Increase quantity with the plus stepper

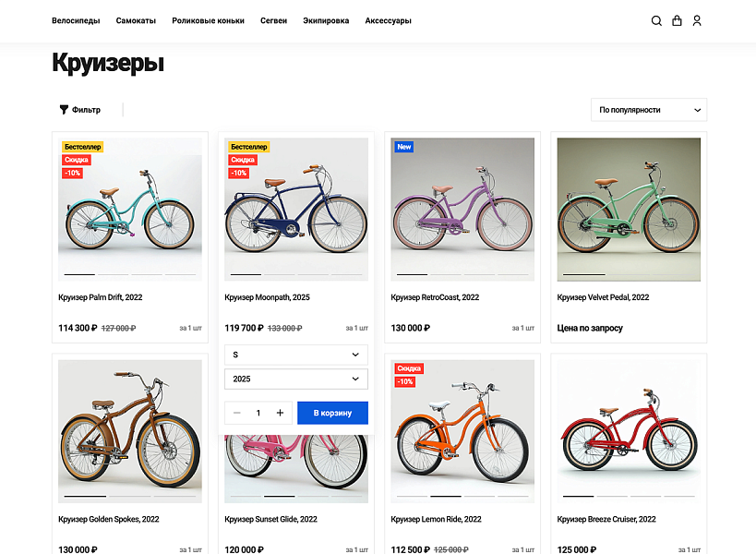pos(279,413)
